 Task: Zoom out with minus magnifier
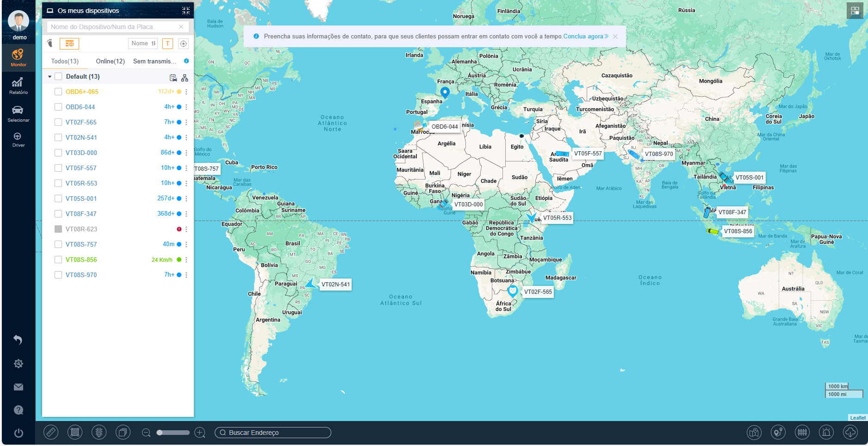coord(146,433)
